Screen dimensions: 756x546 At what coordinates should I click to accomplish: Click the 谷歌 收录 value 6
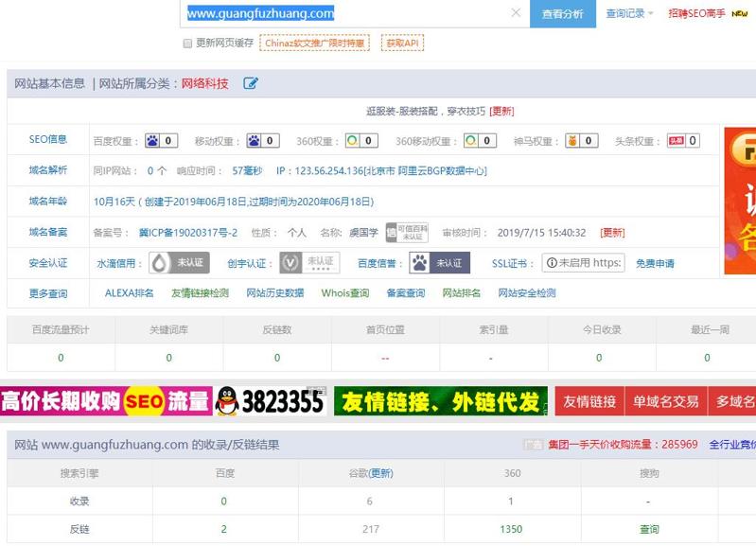pos(369,502)
